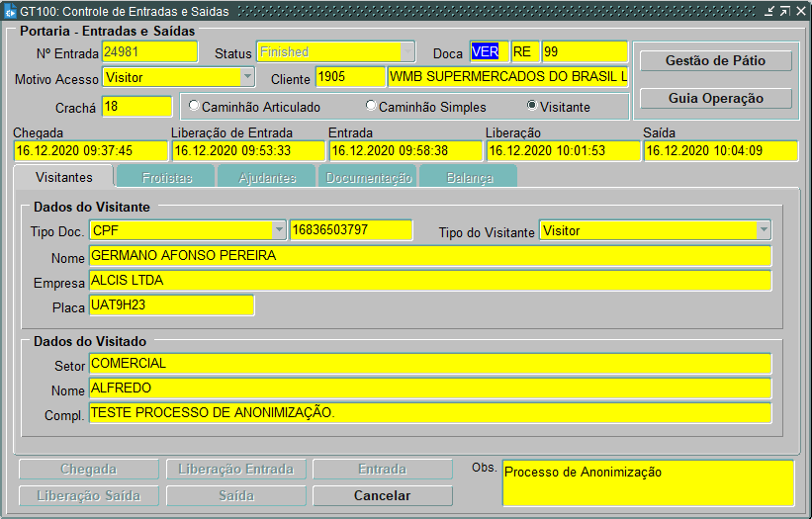Open the Balança tab

(x=469, y=177)
